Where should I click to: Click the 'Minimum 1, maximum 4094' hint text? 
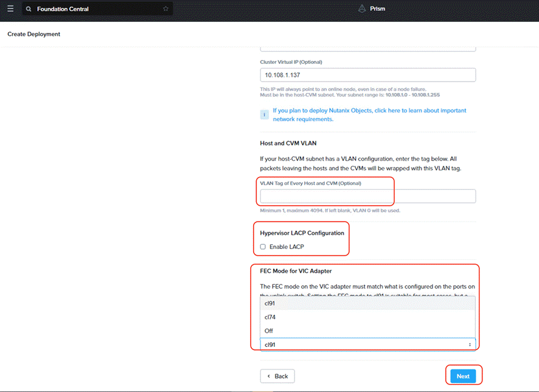(330, 211)
